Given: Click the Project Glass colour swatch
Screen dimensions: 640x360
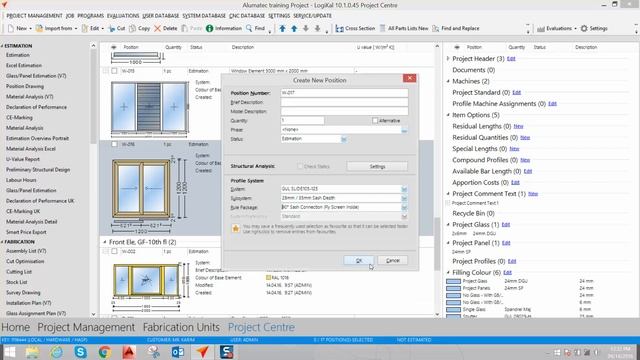Looking at the screenshot, I should click(x=453, y=281).
